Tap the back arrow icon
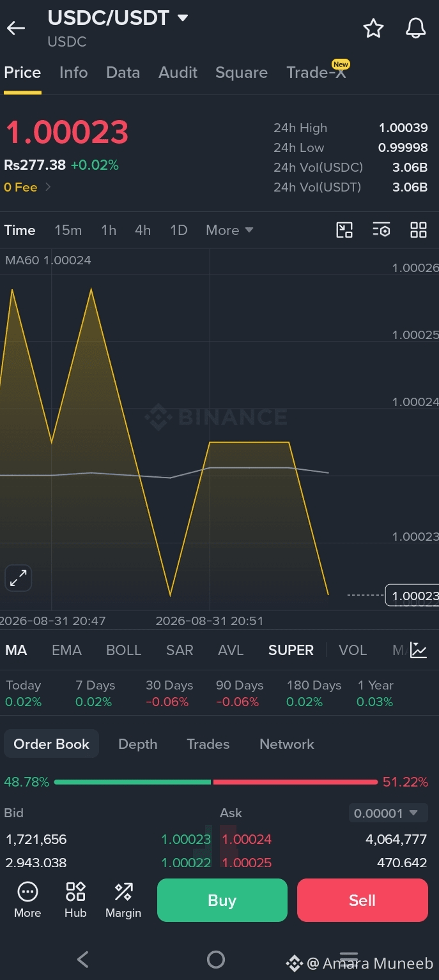 (x=16, y=27)
